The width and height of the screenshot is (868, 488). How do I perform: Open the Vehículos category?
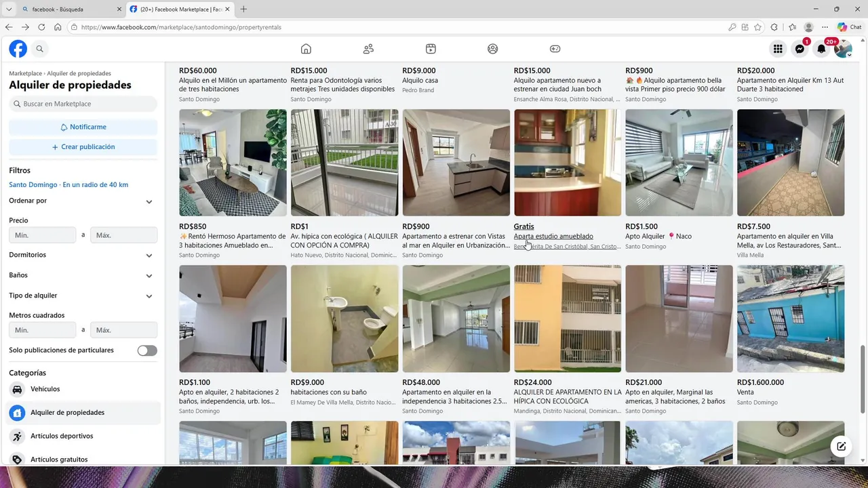click(x=83, y=389)
